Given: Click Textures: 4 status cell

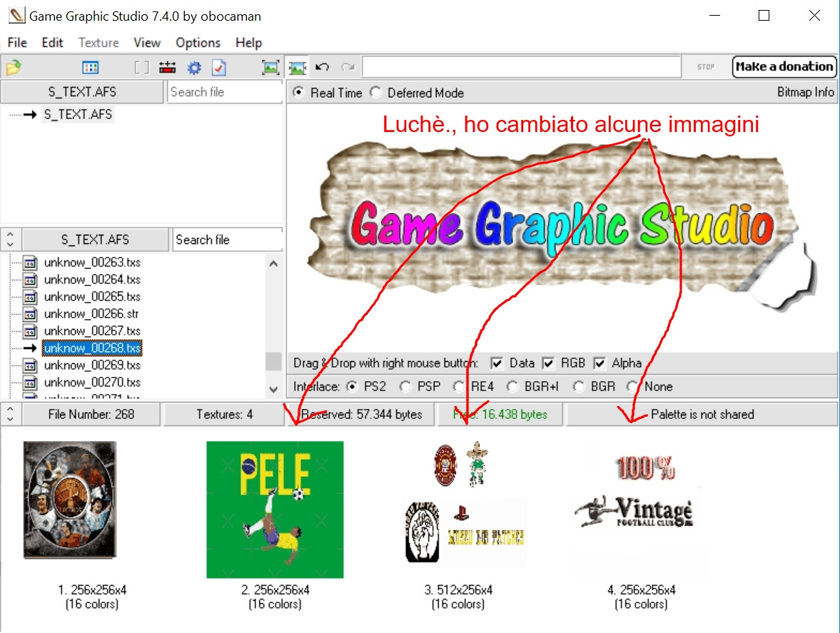Looking at the screenshot, I should point(224,414).
